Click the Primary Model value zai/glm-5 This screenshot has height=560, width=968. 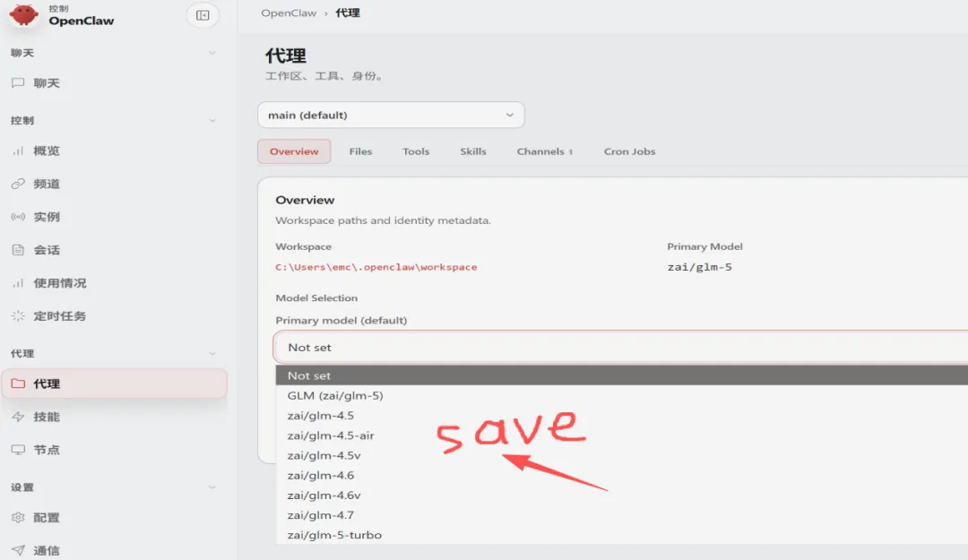pos(699,267)
